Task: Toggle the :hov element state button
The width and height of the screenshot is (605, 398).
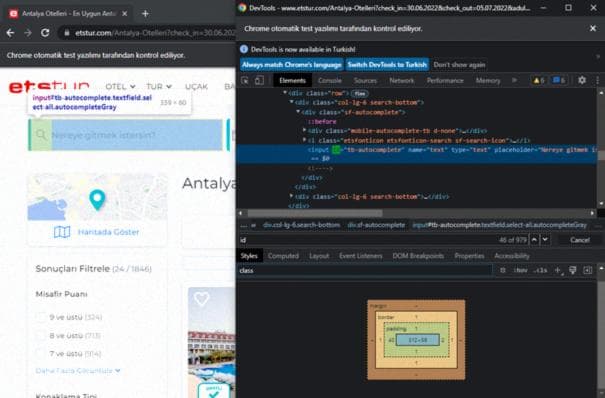Action: click(x=520, y=270)
